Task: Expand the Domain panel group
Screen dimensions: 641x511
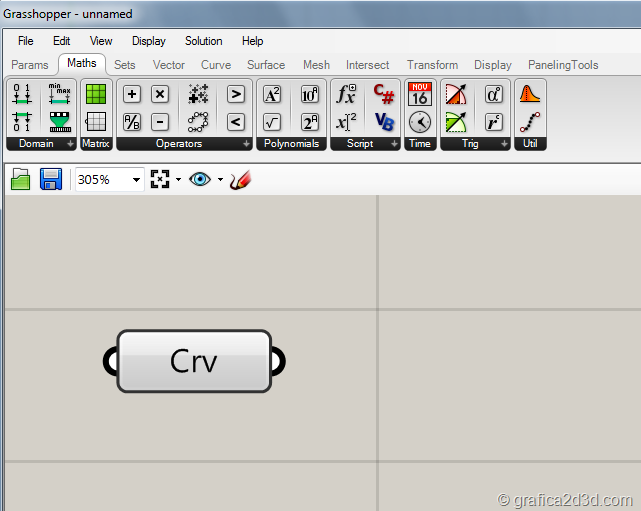Action: click(70, 144)
